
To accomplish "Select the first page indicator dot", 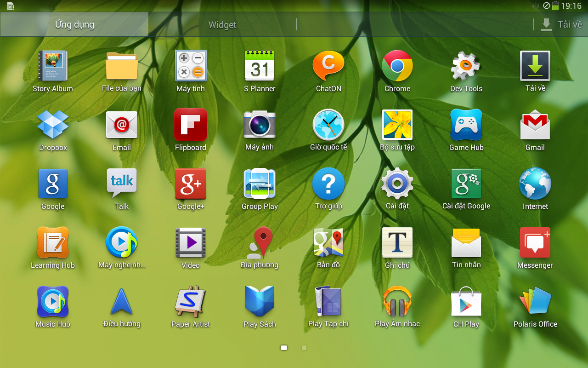I will 284,348.
